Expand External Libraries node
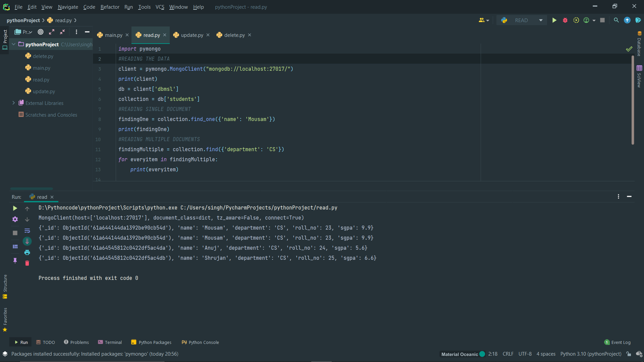644x362 pixels. point(13,103)
